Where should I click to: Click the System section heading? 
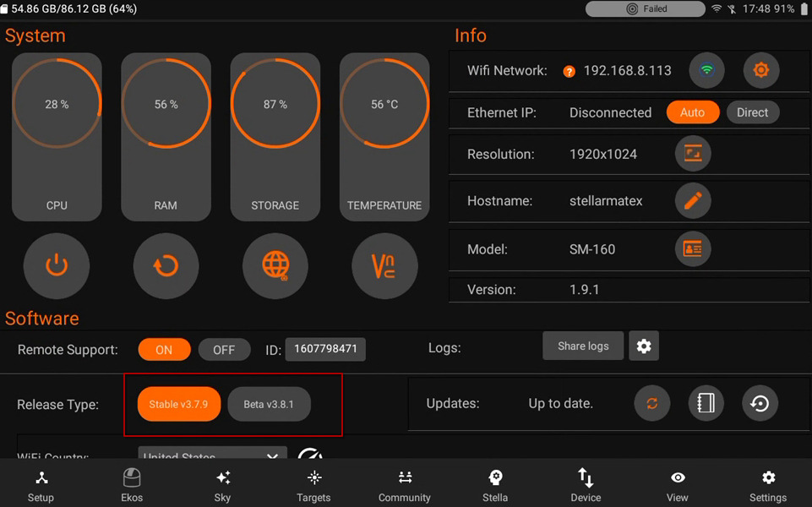coord(35,35)
